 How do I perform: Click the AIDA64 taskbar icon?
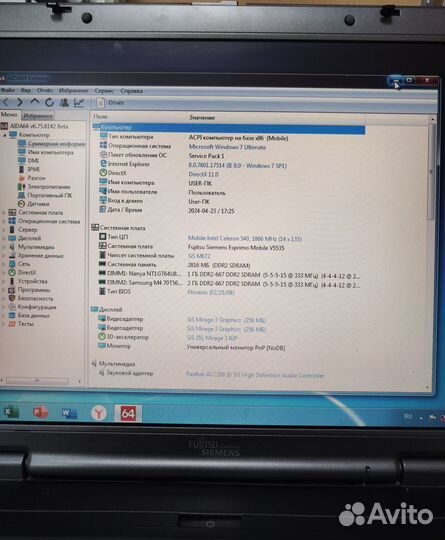tap(128, 413)
